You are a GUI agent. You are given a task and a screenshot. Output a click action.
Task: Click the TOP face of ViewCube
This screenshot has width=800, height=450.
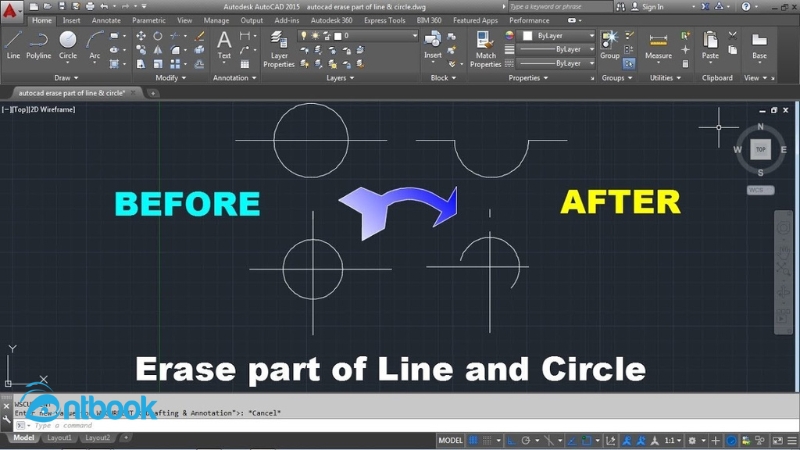(x=760, y=149)
